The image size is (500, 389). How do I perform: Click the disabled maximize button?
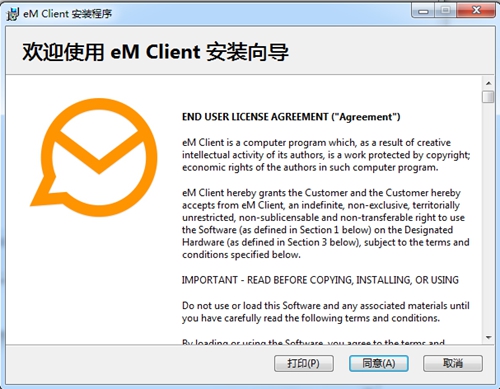(x=445, y=11)
